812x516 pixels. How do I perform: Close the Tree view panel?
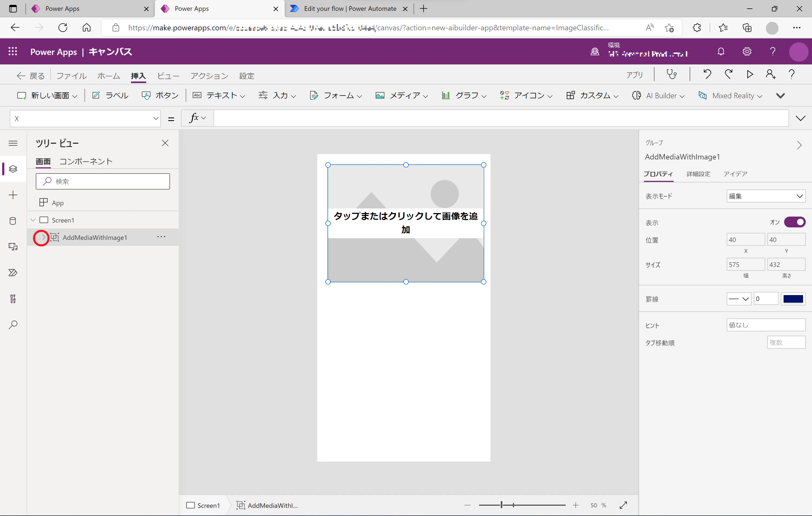(x=165, y=143)
